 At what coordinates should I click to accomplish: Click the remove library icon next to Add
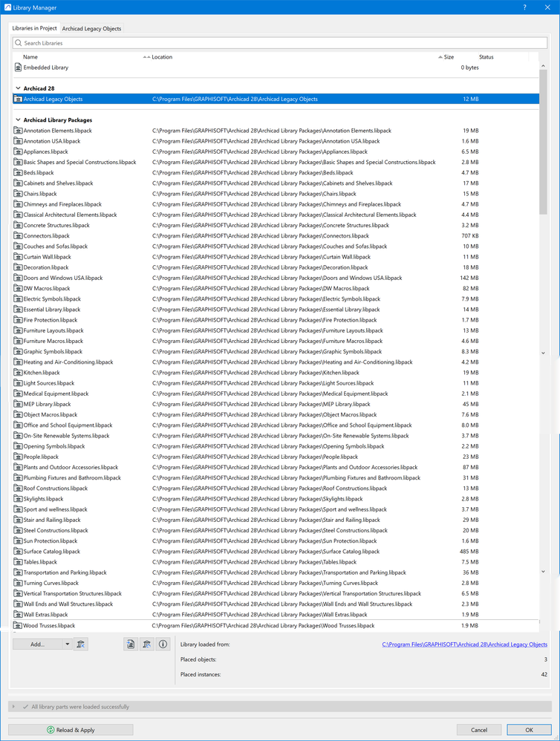(81, 644)
